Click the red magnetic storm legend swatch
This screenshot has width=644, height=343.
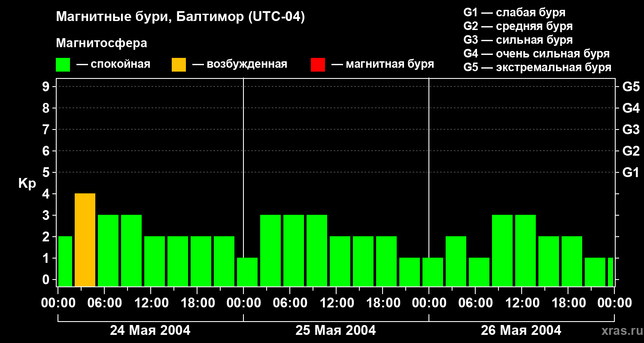318,65
